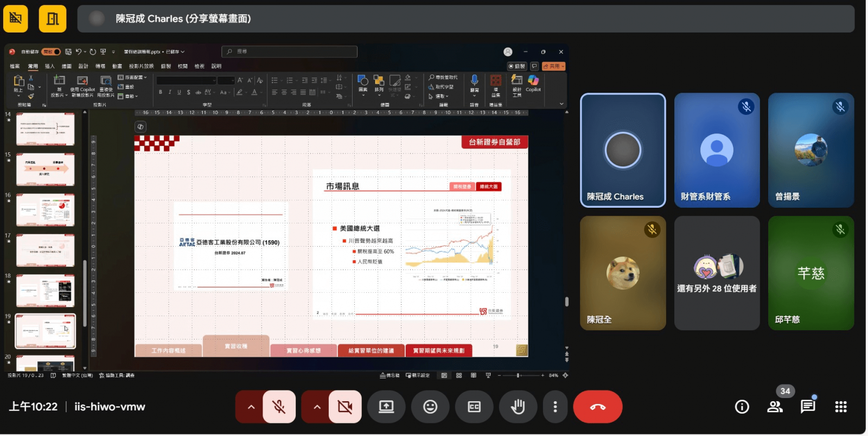Adjust the zoom slider in status bar
This screenshot has height=436, width=868.
pyautogui.click(x=518, y=375)
